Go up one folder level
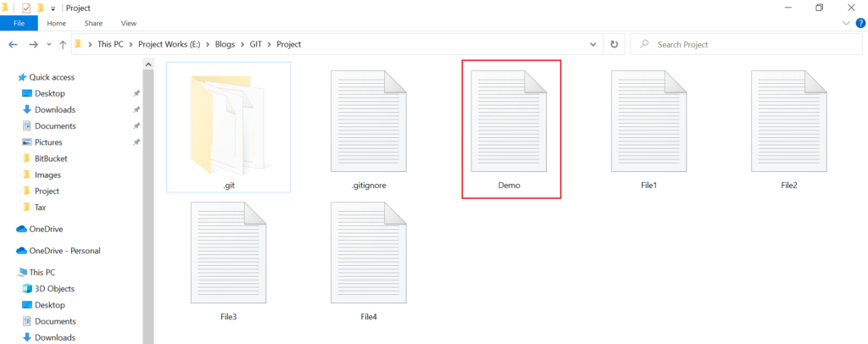This screenshot has width=868, height=344. click(x=62, y=44)
